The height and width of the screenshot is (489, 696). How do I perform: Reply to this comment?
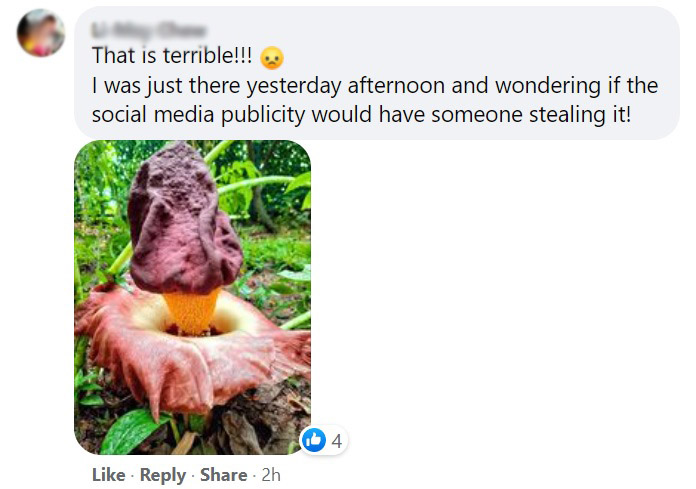(162, 475)
